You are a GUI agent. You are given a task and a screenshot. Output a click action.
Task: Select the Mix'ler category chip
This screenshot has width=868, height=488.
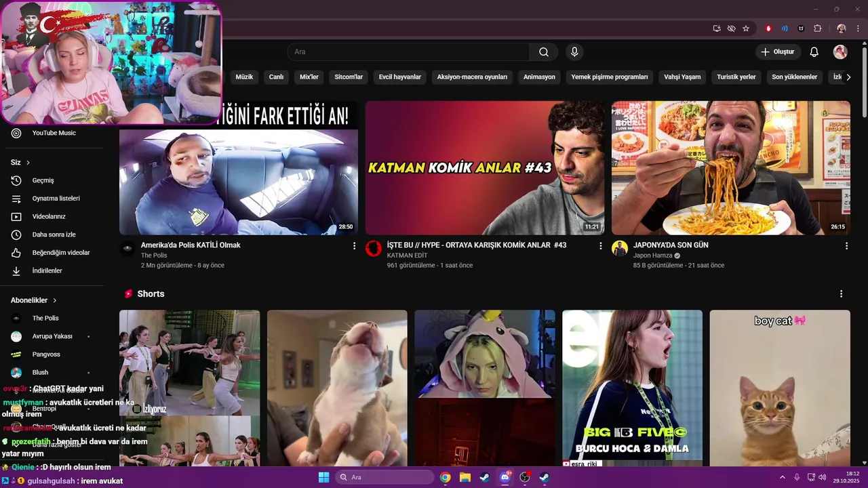click(x=309, y=77)
